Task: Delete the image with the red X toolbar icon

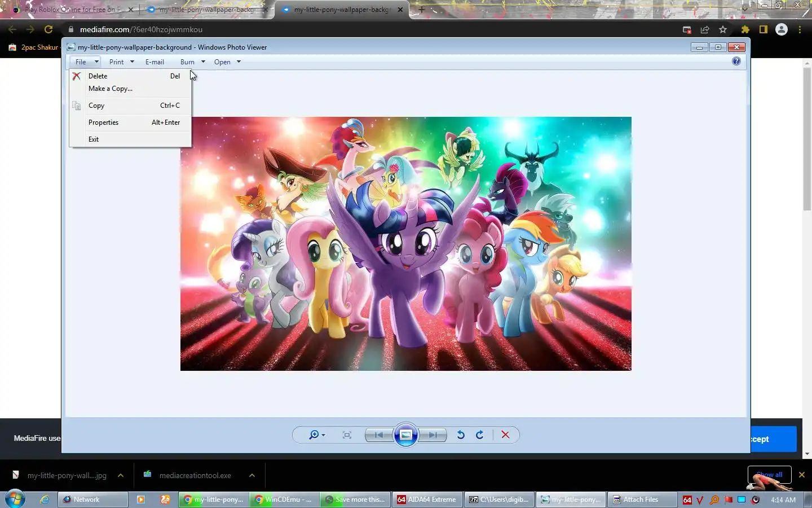Action: pos(505,435)
